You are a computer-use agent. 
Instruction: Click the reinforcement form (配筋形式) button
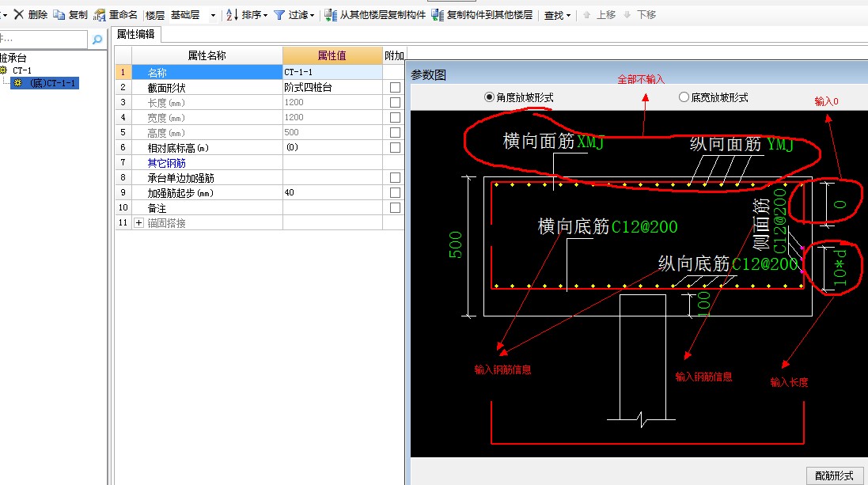[834, 476]
